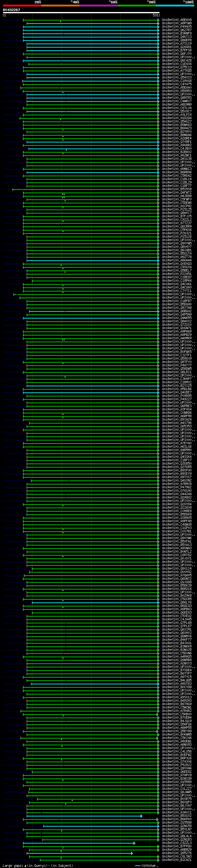Select hit UniRef100_A7RMX8

[x=176, y=484]
